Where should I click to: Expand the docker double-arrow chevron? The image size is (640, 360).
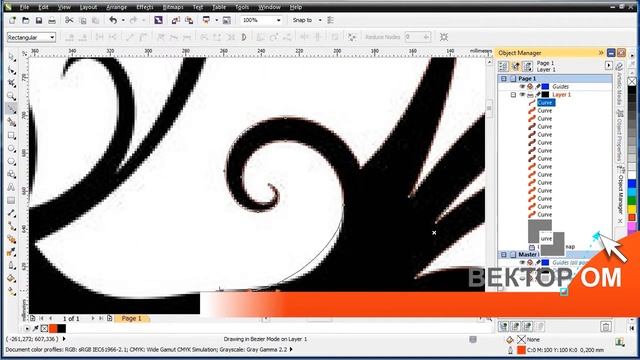(x=601, y=53)
